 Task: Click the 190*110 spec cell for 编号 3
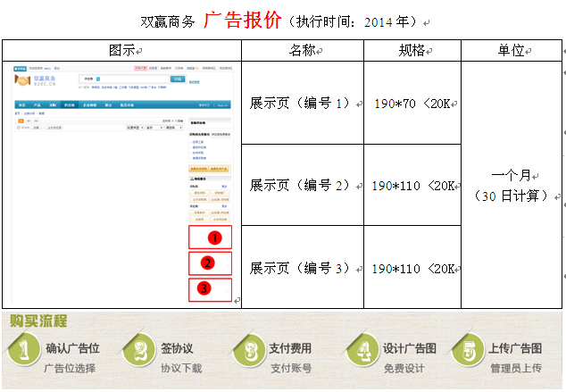click(x=414, y=268)
